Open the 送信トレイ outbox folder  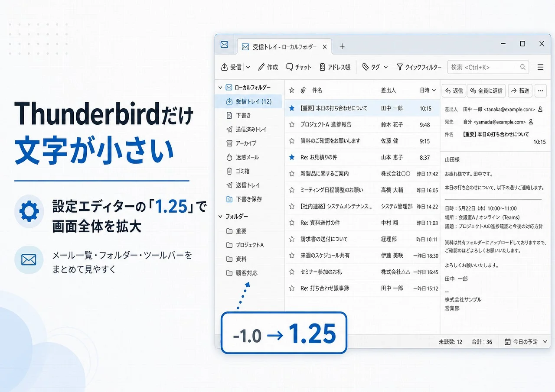click(x=243, y=185)
